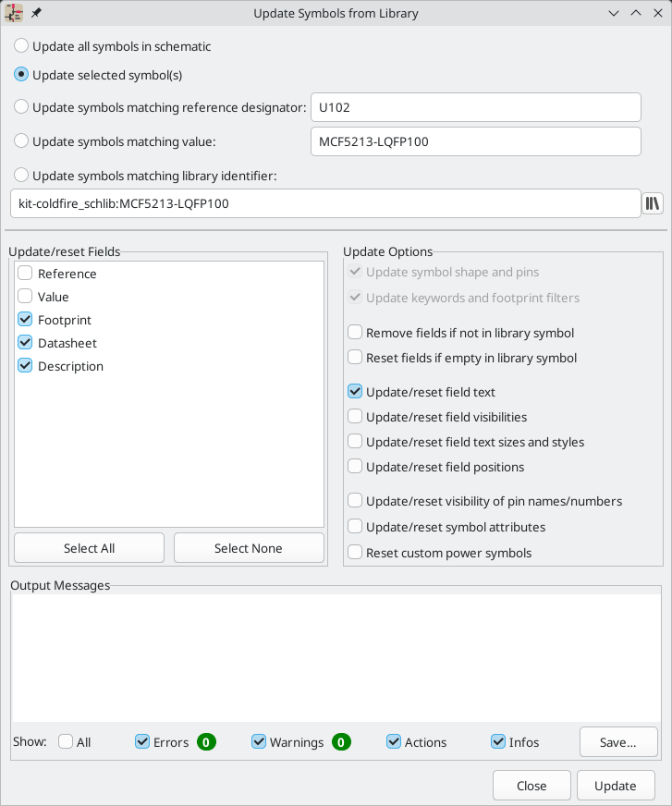Click the KiCad schematic app icon in title bar
672x806 pixels.
(13, 13)
